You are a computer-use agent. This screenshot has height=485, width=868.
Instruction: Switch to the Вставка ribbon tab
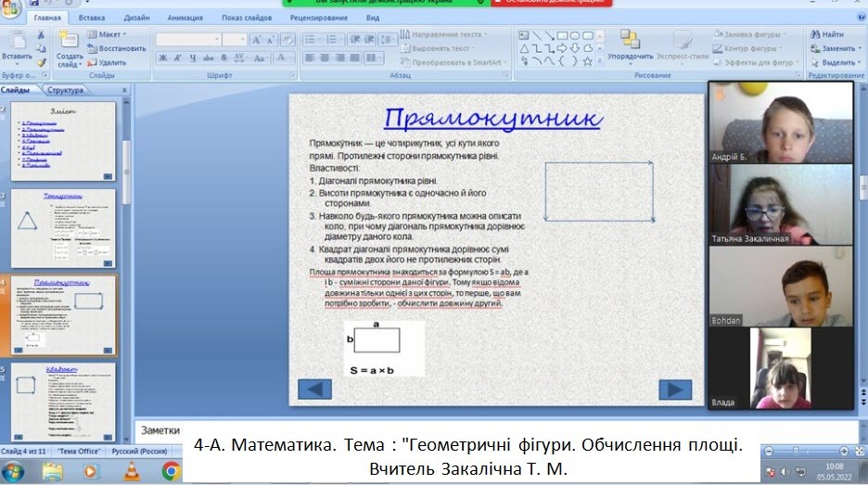click(x=91, y=17)
